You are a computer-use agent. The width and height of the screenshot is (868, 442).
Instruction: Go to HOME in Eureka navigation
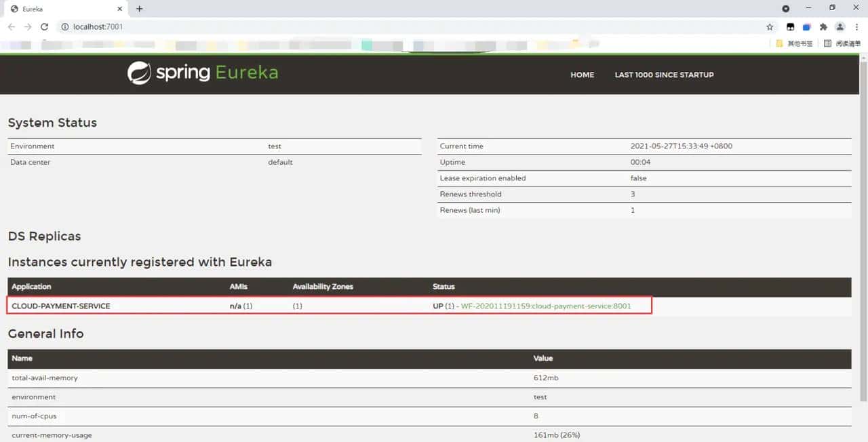point(582,75)
